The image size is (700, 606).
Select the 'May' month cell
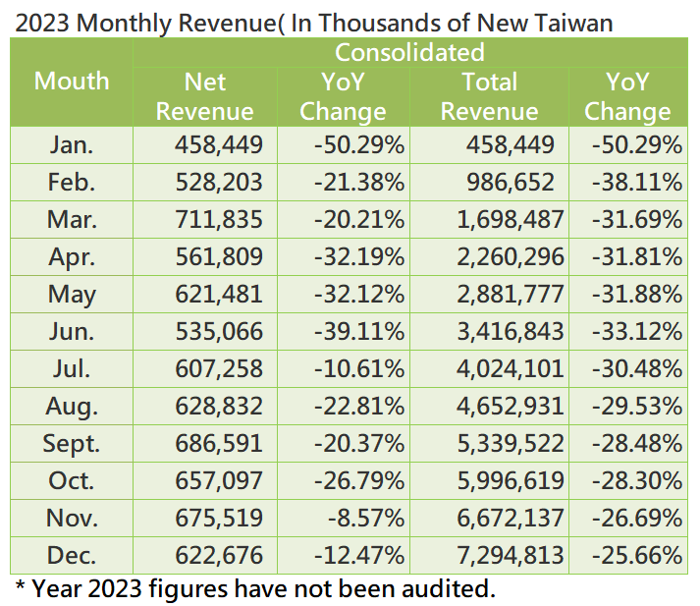[x=72, y=295]
